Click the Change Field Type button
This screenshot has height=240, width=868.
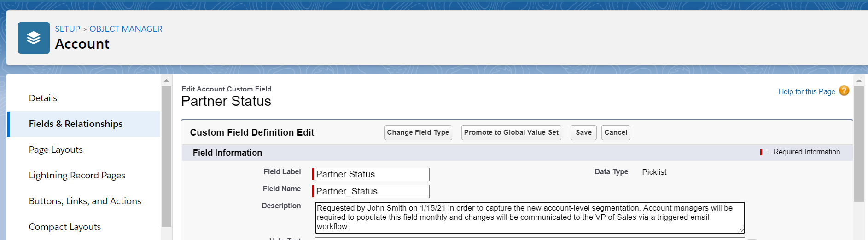click(x=418, y=132)
